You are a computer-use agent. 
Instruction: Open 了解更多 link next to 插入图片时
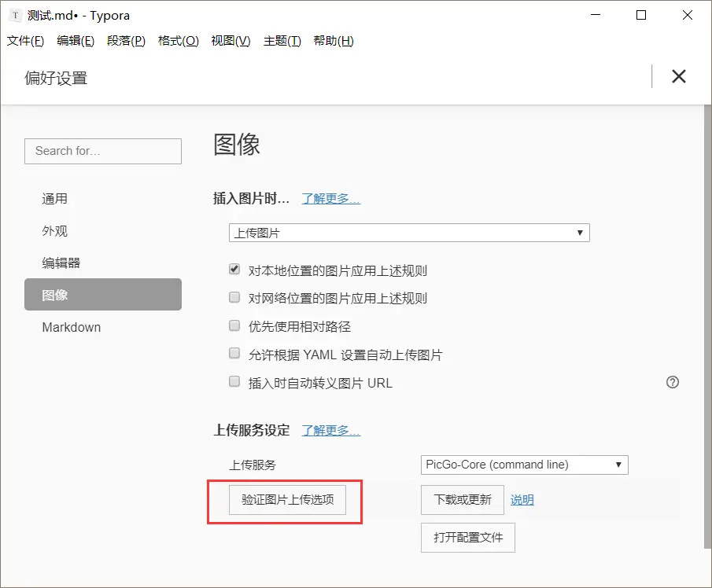(331, 199)
